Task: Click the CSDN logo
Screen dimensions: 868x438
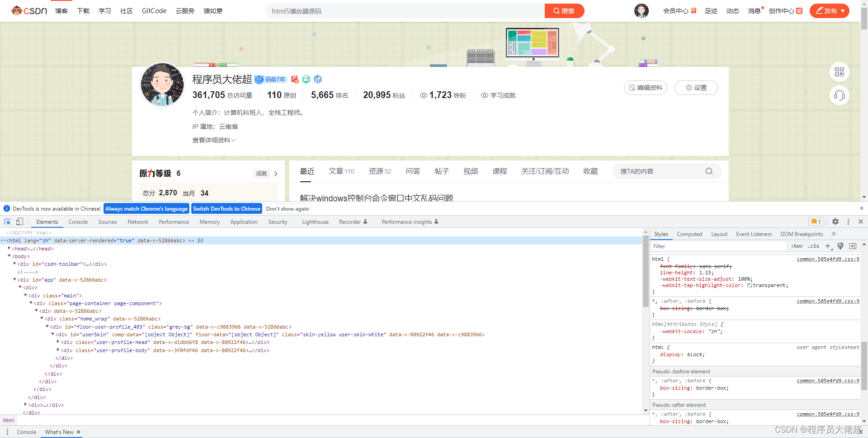Action: 29,10
